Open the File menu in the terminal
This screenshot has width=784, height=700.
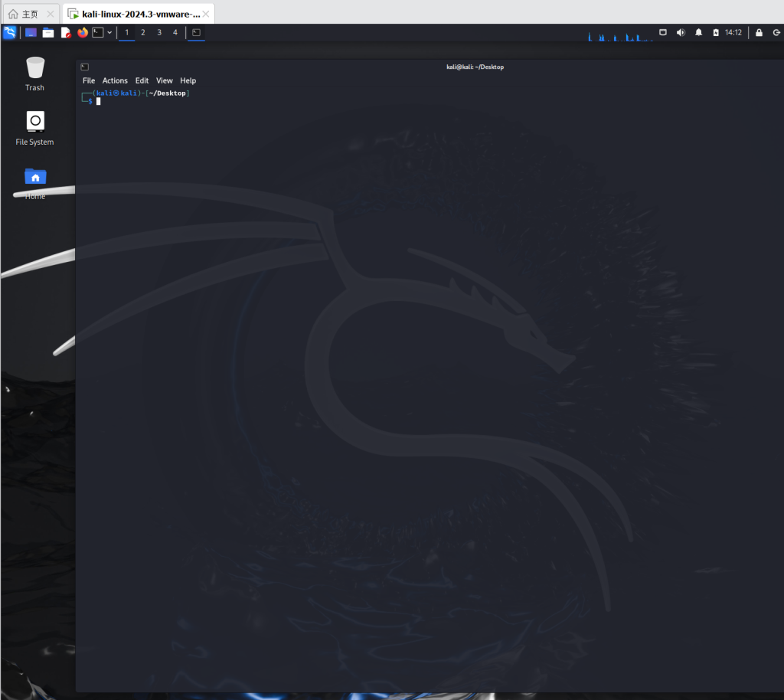pos(89,80)
